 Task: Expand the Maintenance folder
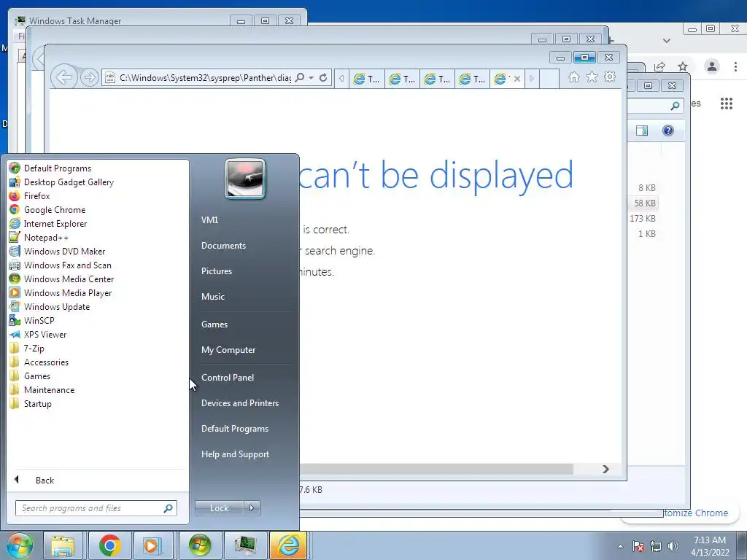click(49, 389)
